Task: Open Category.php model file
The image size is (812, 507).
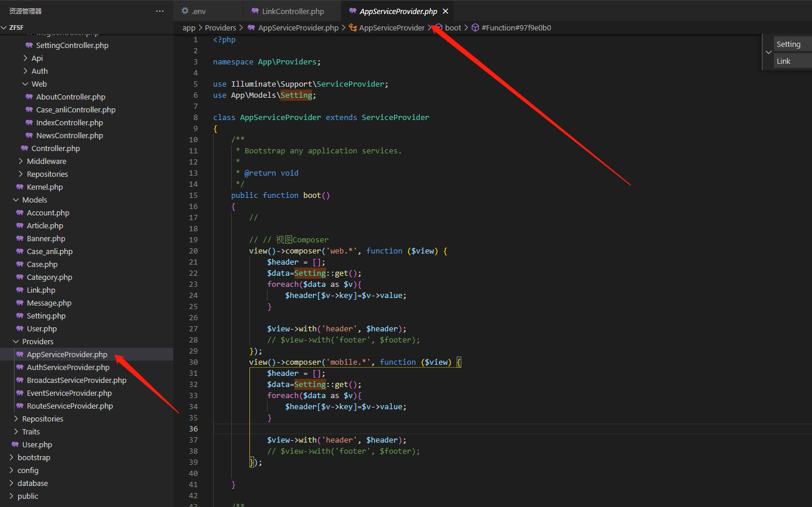Action: [x=49, y=277]
